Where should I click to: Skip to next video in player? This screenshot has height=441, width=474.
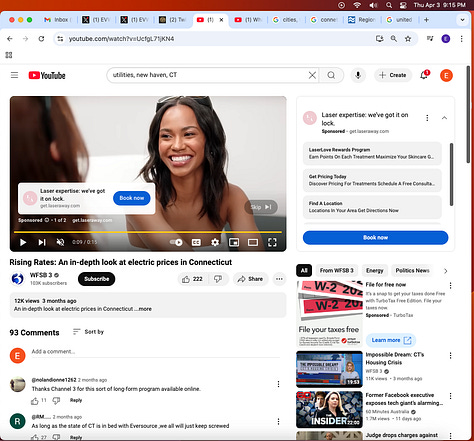42,242
